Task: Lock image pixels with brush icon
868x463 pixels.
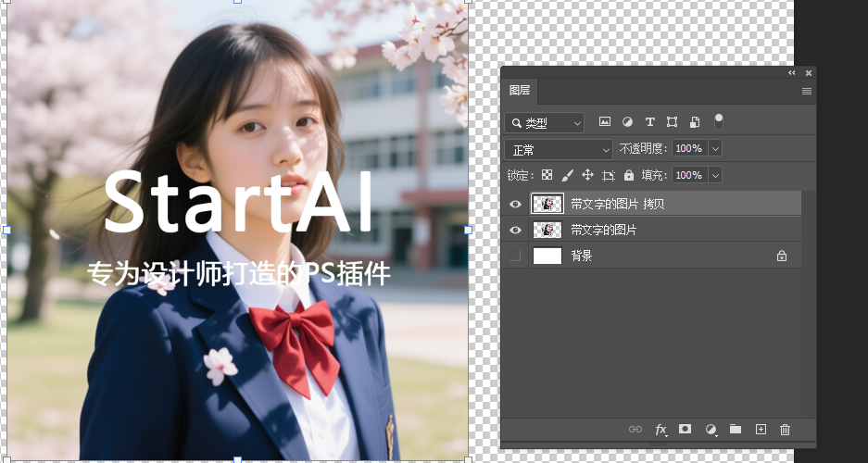Action: point(567,175)
